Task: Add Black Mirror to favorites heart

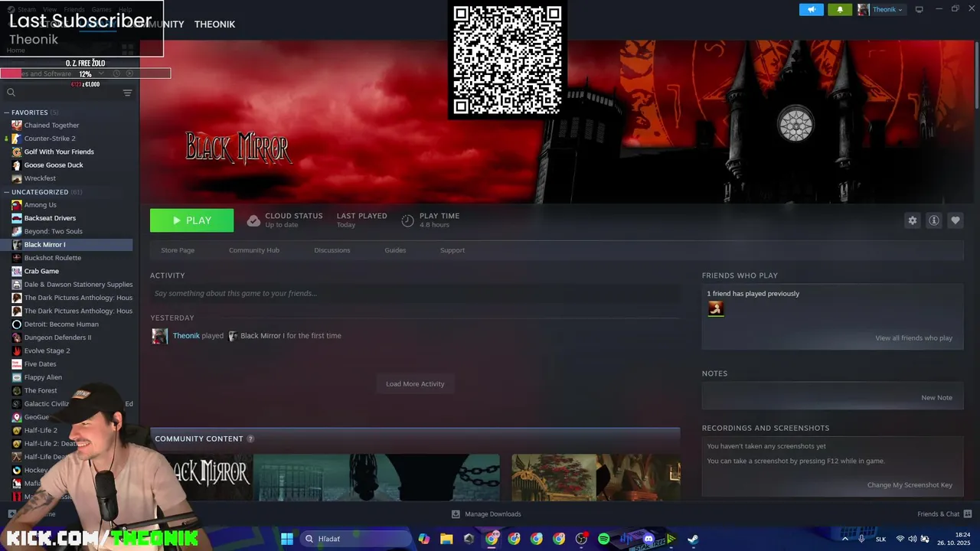Action: [x=955, y=220]
